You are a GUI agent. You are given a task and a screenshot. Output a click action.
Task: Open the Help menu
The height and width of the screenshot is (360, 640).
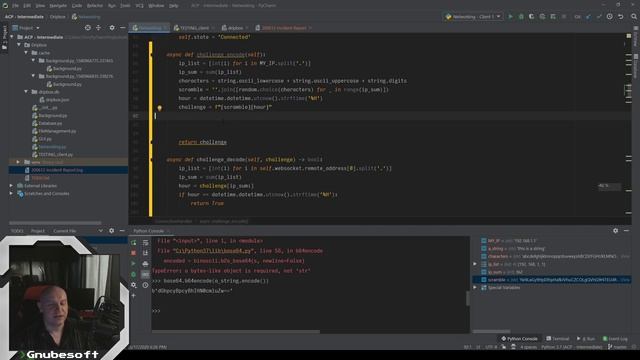click(173, 6)
